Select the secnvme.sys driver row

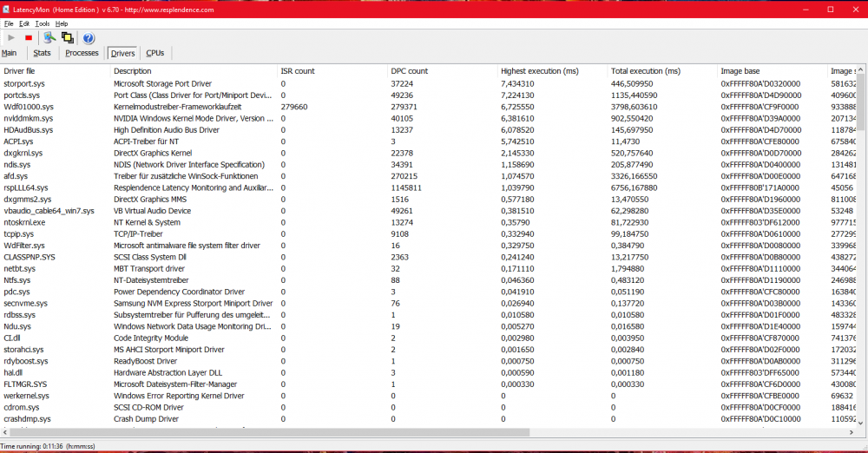point(429,304)
